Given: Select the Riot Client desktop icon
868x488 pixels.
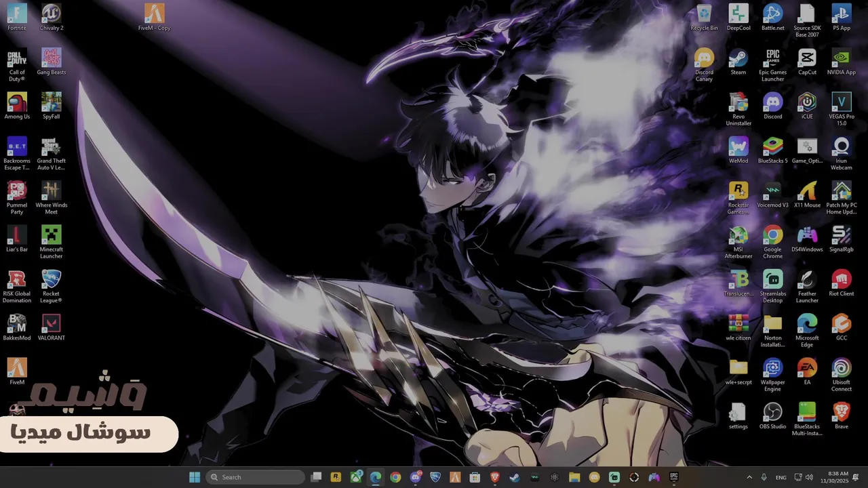Looking at the screenshot, I should tap(842, 283).
